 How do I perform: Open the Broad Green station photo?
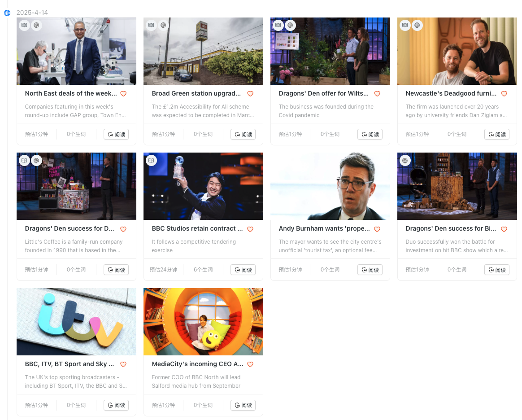click(x=203, y=51)
